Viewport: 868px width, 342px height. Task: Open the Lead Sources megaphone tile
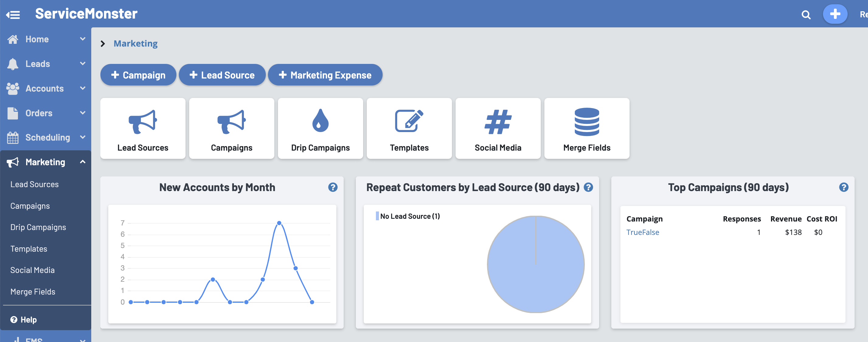tap(143, 128)
